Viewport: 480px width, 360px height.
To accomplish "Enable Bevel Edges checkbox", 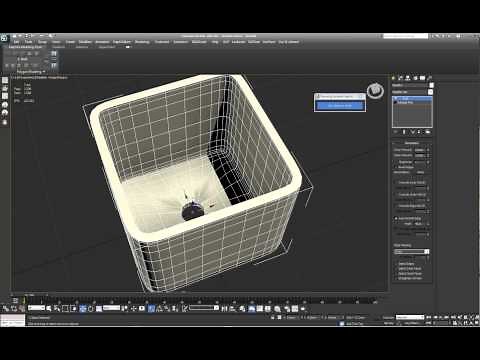I will (x=396, y=167).
